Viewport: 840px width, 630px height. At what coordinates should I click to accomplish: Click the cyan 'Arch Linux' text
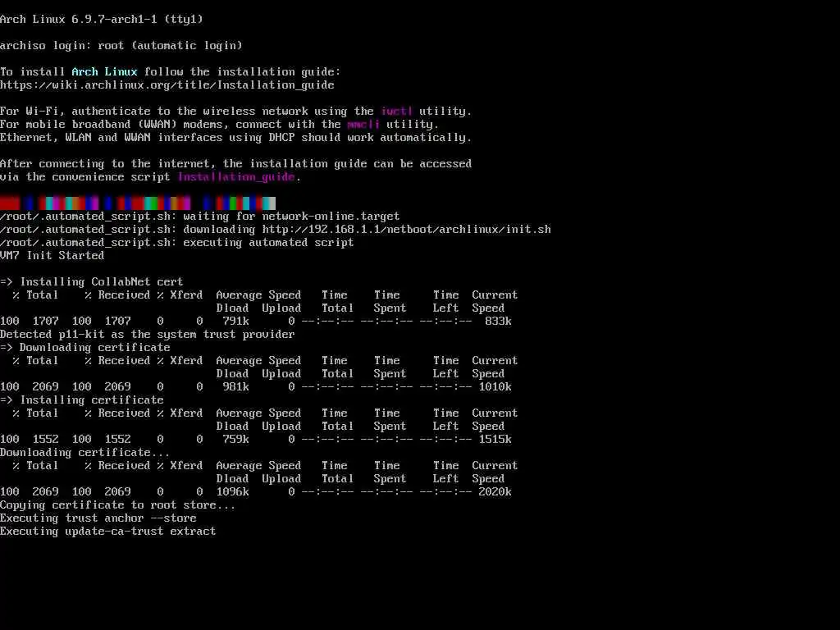point(104,72)
